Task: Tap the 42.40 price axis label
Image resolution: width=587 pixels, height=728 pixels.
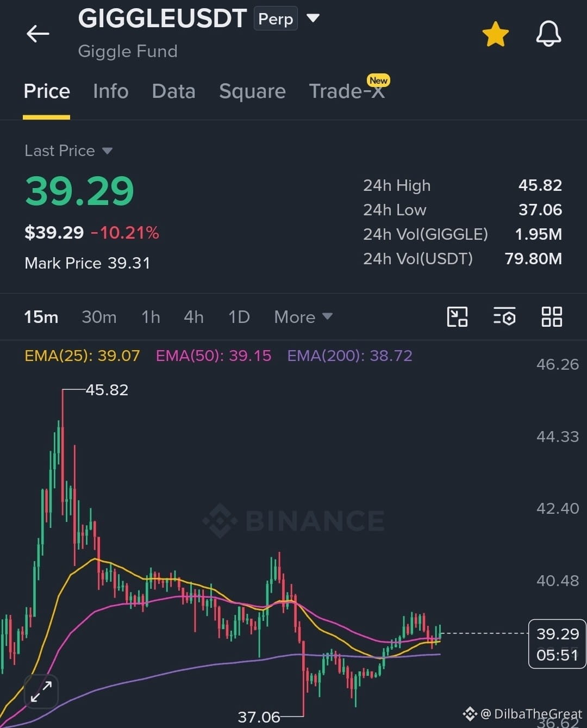Action: click(558, 508)
